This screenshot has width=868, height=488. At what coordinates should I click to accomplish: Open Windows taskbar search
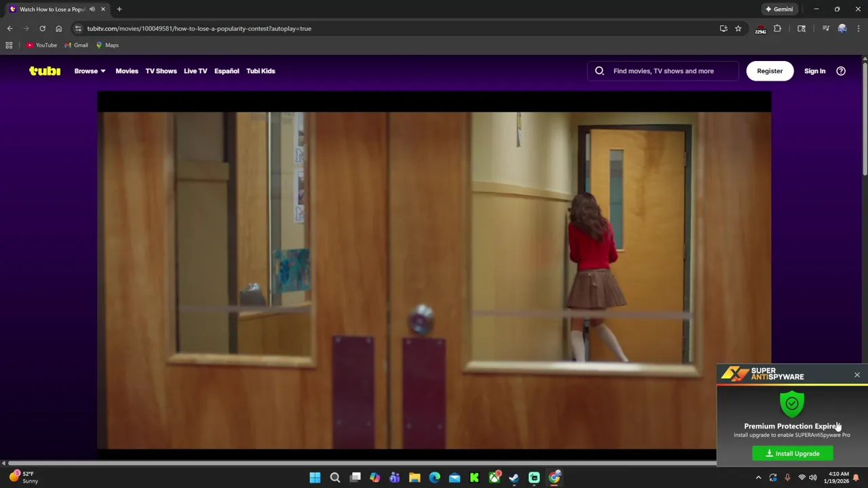coord(335,478)
